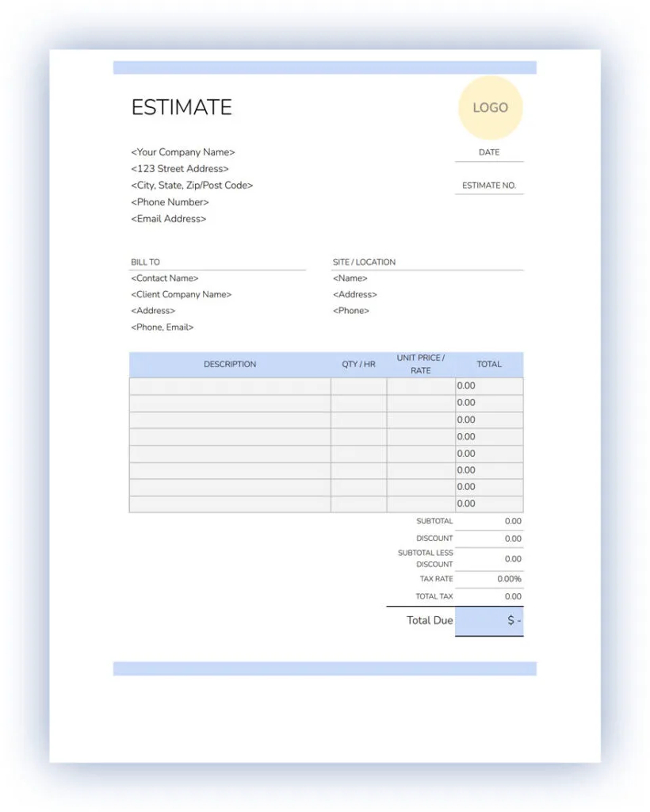Select the QTY / HR column header
Screen dimensions: 650x812
pyautogui.click(x=358, y=365)
